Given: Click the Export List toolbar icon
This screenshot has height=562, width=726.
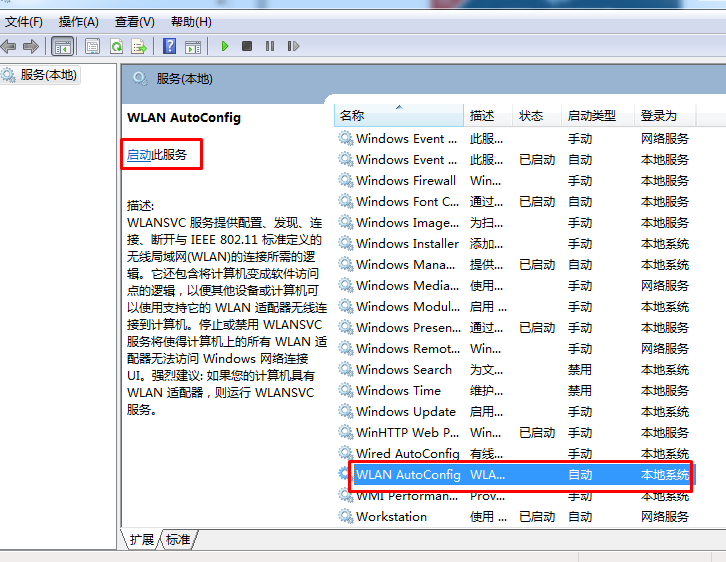Looking at the screenshot, I should click(139, 46).
